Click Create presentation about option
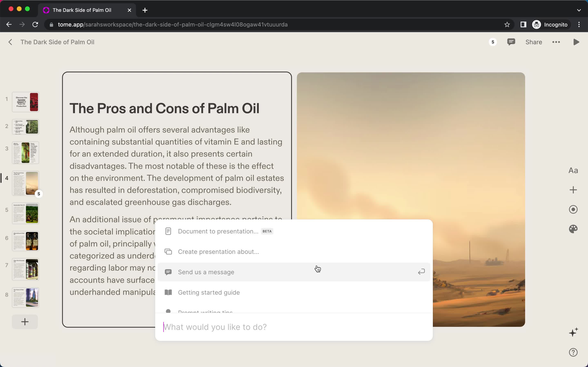 coord(218,252)
